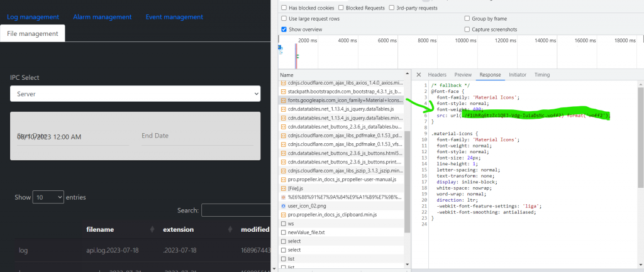
Task: Focus the table Search box
Action: point(236,210)
